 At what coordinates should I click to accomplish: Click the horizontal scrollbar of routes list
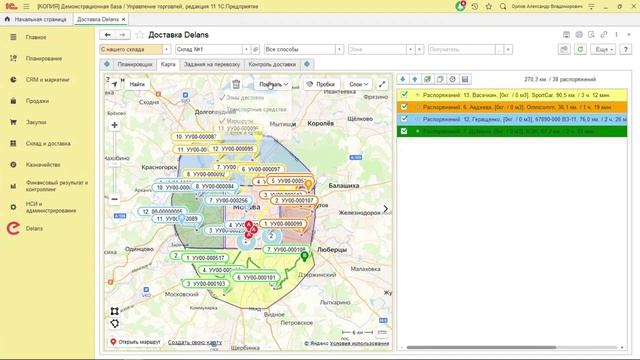(481, 347)
